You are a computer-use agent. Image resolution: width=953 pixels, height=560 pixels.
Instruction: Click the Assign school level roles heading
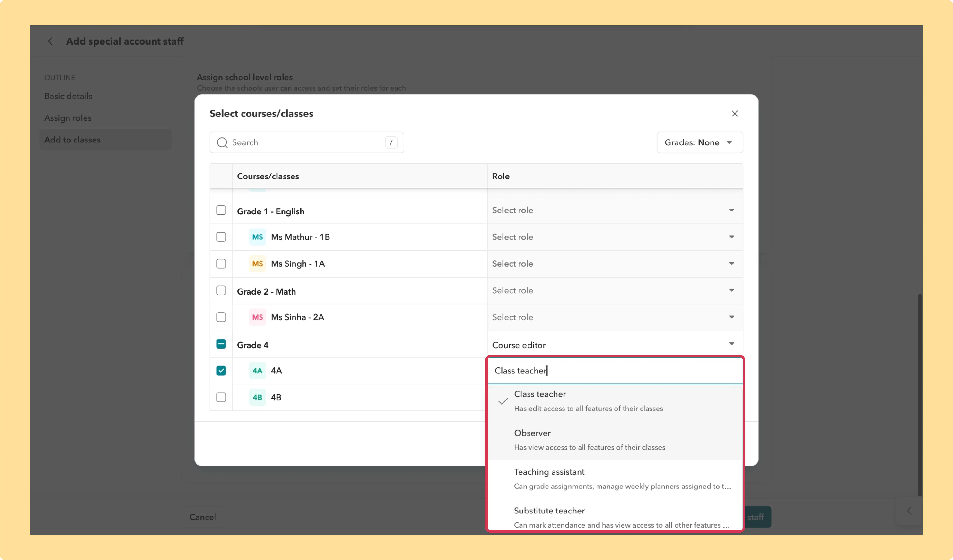(244, 77)
